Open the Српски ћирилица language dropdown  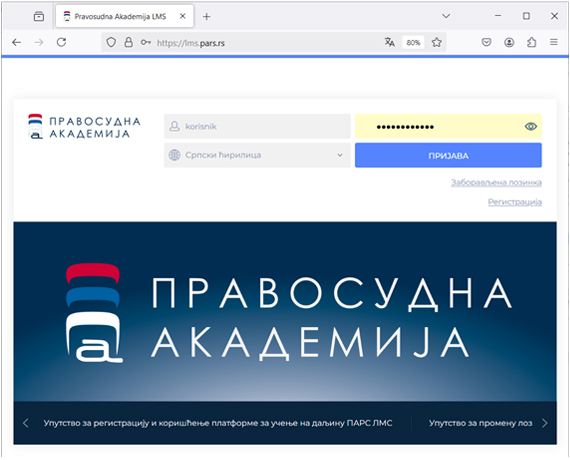(257, 155)
